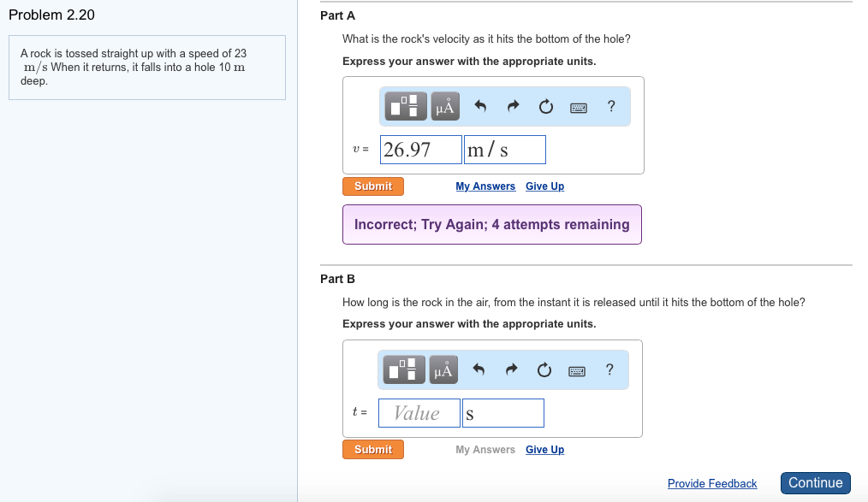Click the undo arrow in Part B toolbar
Screen dimensions: 868x502
point(480,370)
